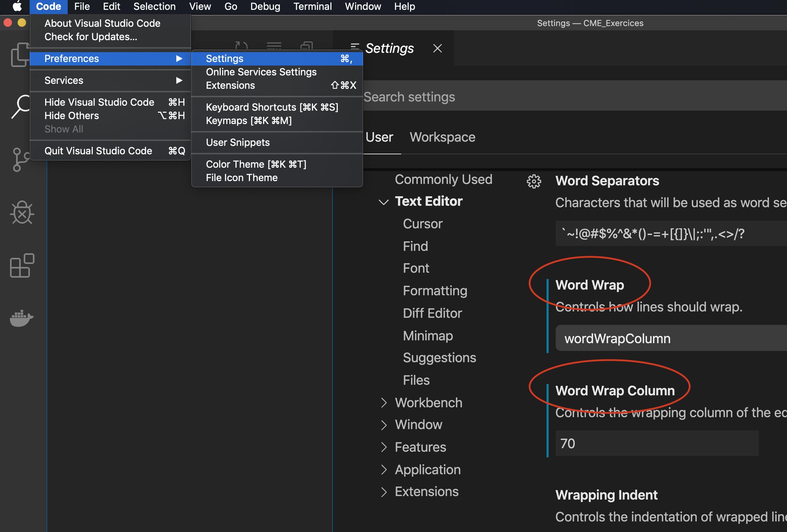Expand the Window settings section
The width and height of the screenshot is (787, 532).
click(x=384, y=425)
